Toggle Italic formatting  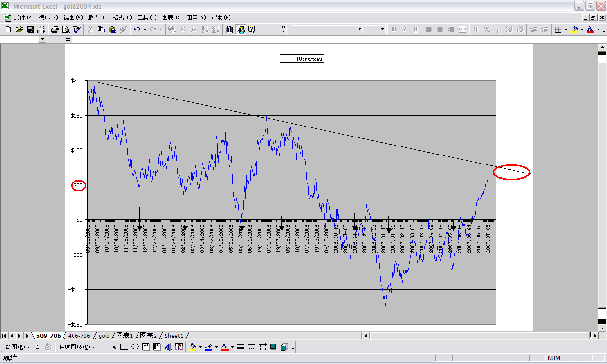pyautogui.click(x=405, y=29)
